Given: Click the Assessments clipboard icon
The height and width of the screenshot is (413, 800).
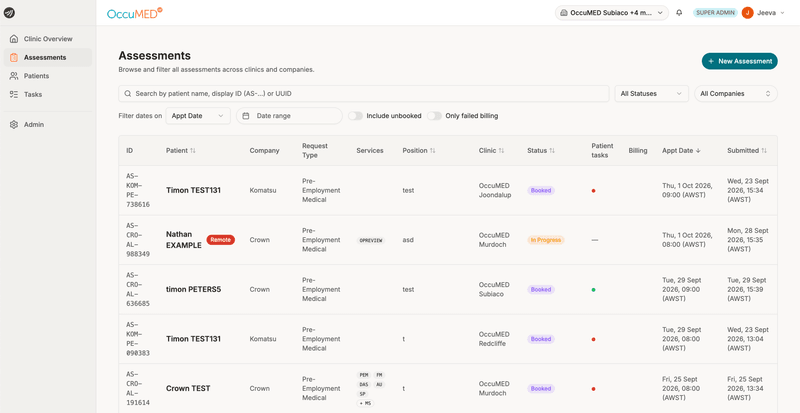Looking at the screenshot, I should point(14,57).
